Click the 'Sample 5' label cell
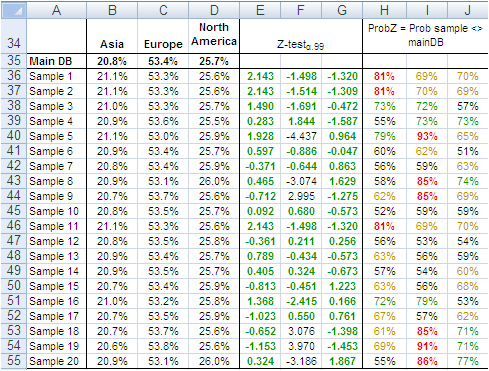The height and width of the screenshot is (371, 489). tap(56, 136)
